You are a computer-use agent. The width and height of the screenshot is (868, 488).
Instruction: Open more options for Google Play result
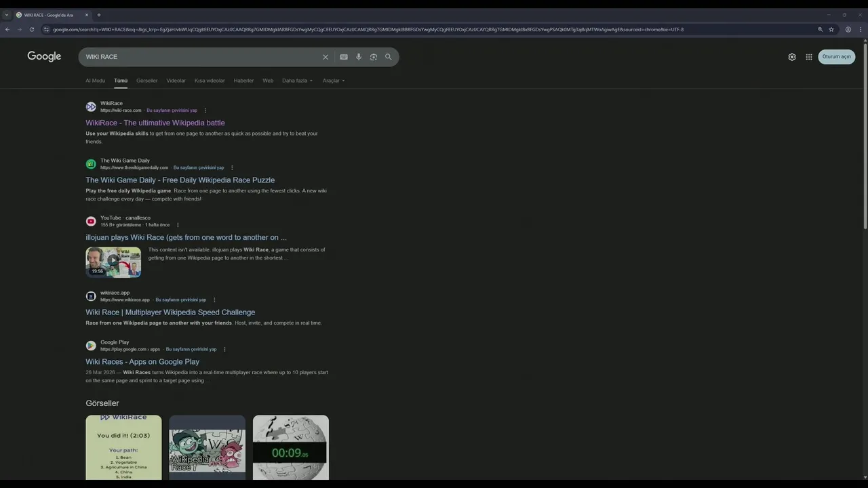pyautogui.click(x=224, y=349)
